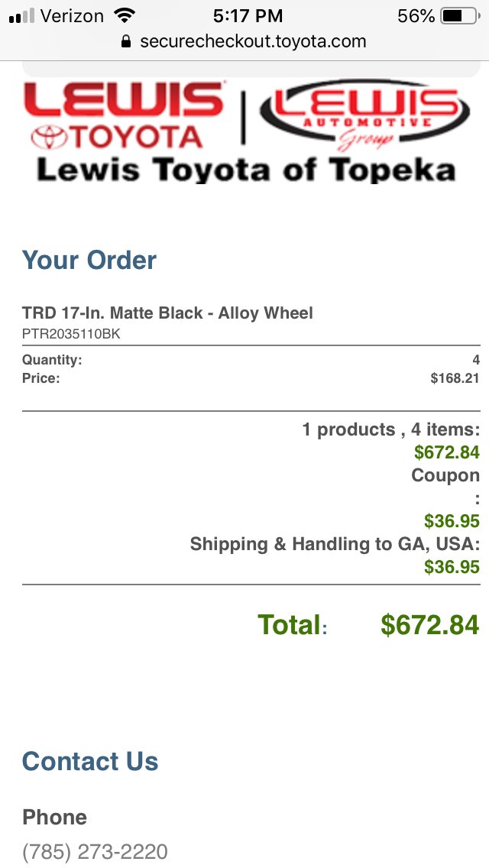
Task: Call the phone number (785) 273-2220
Action: [x=95, y=851]
